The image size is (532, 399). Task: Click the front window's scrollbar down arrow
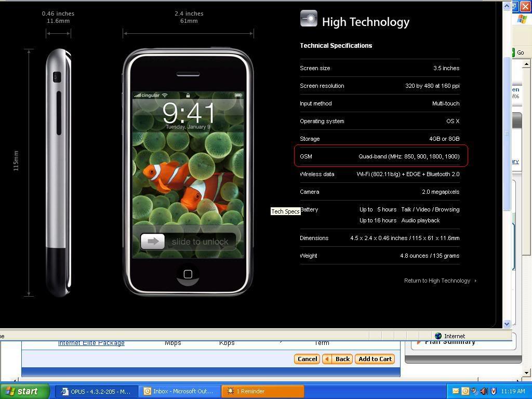[507, 324]
